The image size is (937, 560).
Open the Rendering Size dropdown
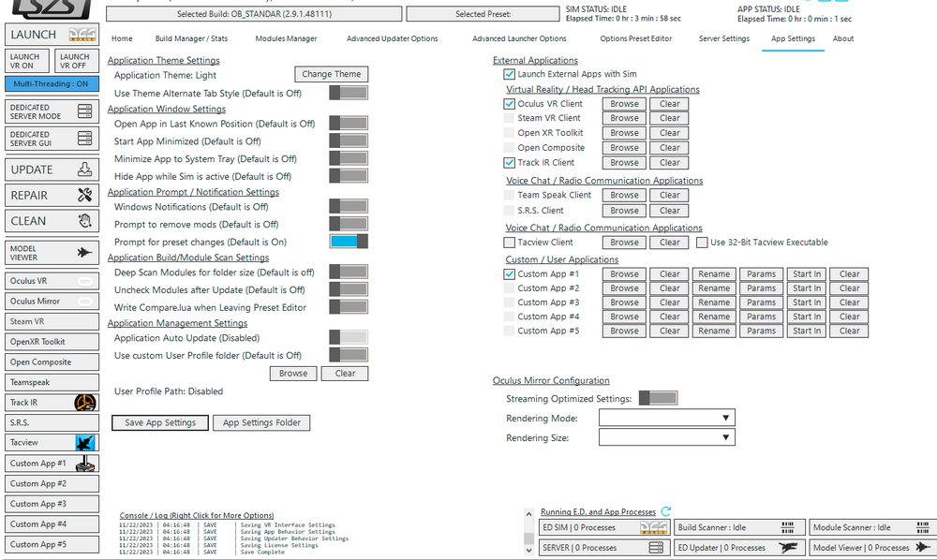pyautogui.click(x=667, y=437)
